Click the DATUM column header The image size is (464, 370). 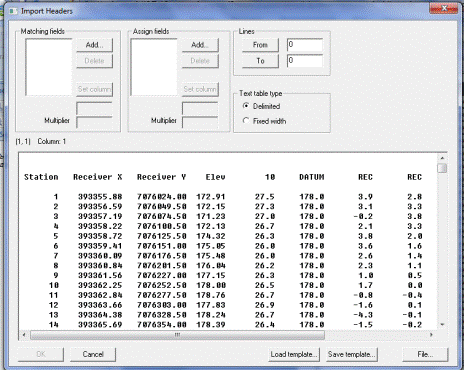pyautogui.click(x=312, y=177)
